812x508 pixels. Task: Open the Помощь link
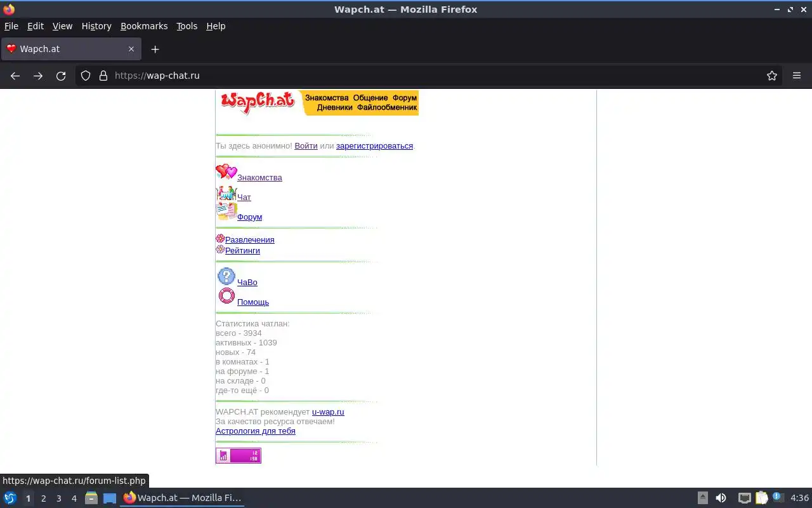click(253, 302)
